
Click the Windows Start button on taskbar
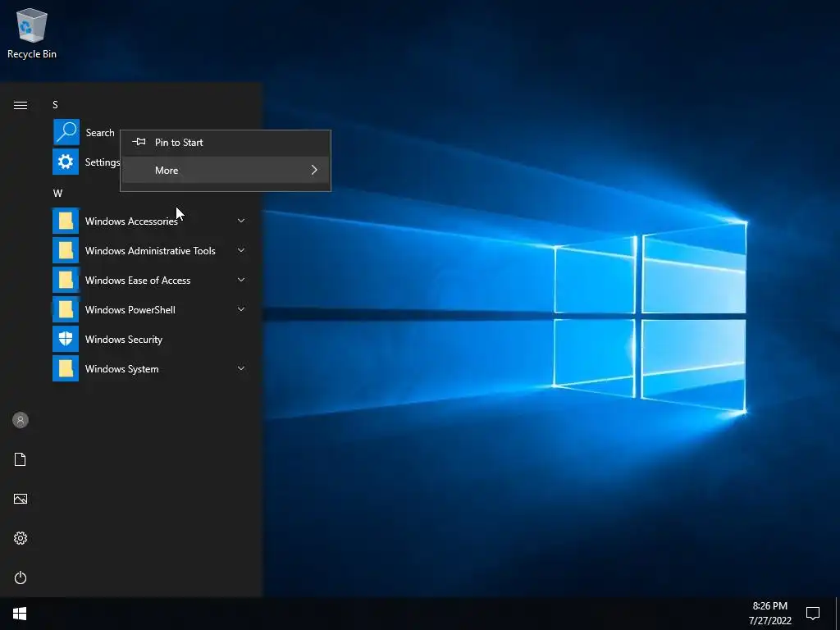pyautogui.click(x=20, y=614)
